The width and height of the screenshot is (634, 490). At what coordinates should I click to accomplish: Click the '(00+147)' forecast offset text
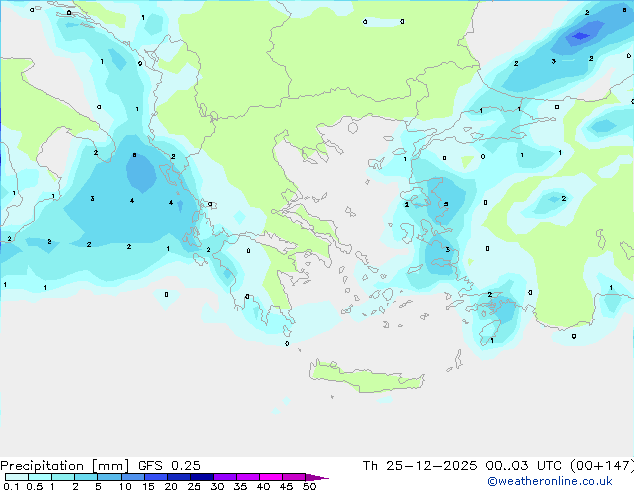602,466
